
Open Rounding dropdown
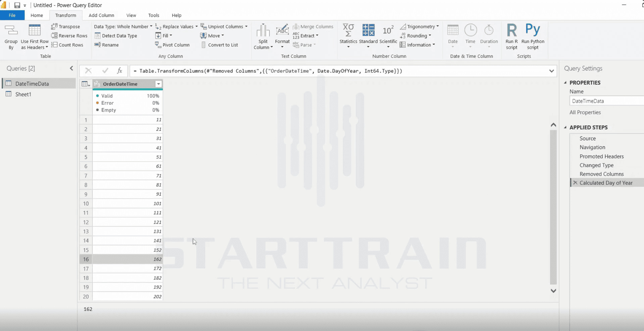pyautogui.click(x=415, y=36)
